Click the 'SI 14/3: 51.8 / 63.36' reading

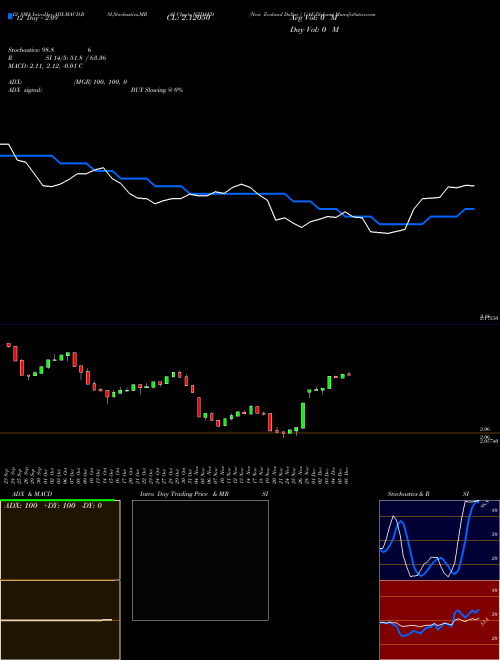[76, 58]
